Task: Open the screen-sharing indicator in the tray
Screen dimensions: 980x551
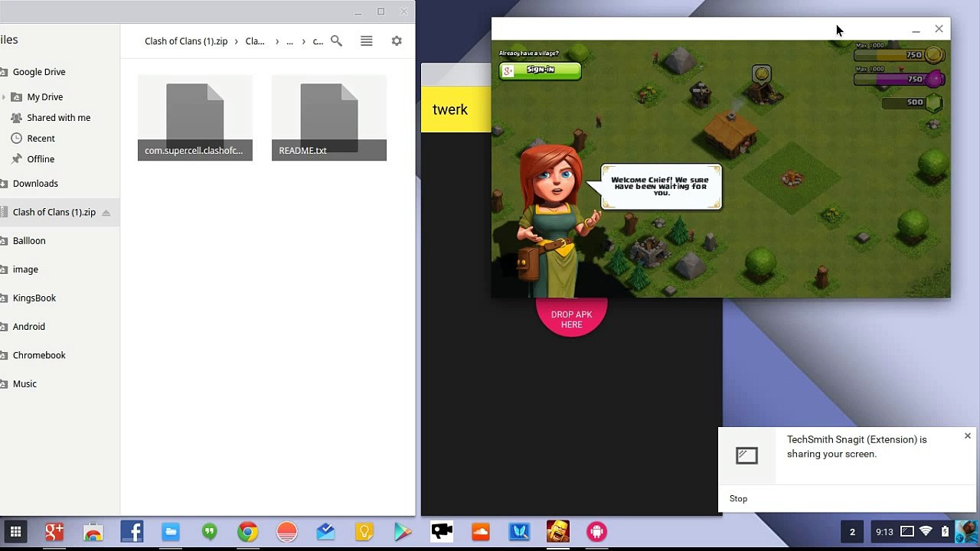Action: [x=907, y=531]
